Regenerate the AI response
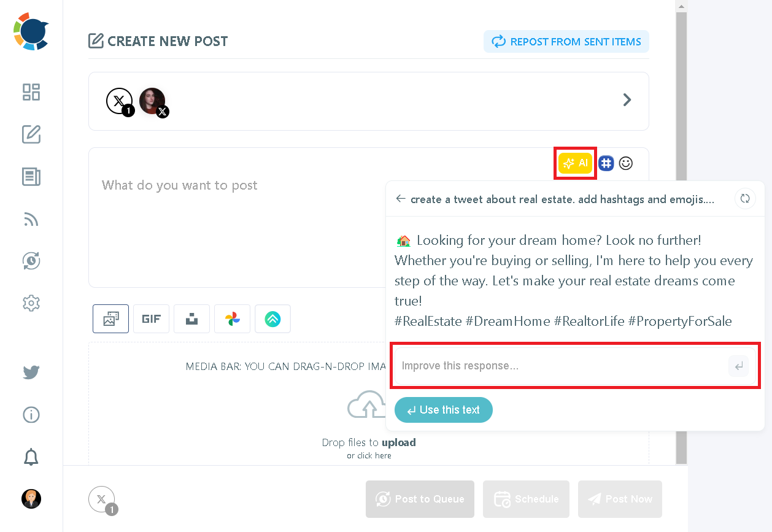This screenshot has width=772, height=532. pos(744,198)
